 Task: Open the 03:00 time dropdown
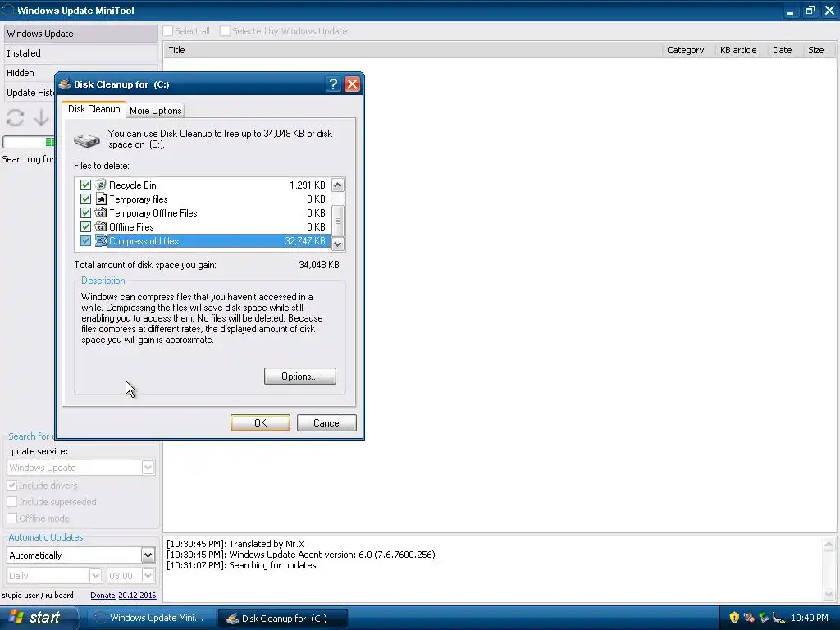coord(148,576)
